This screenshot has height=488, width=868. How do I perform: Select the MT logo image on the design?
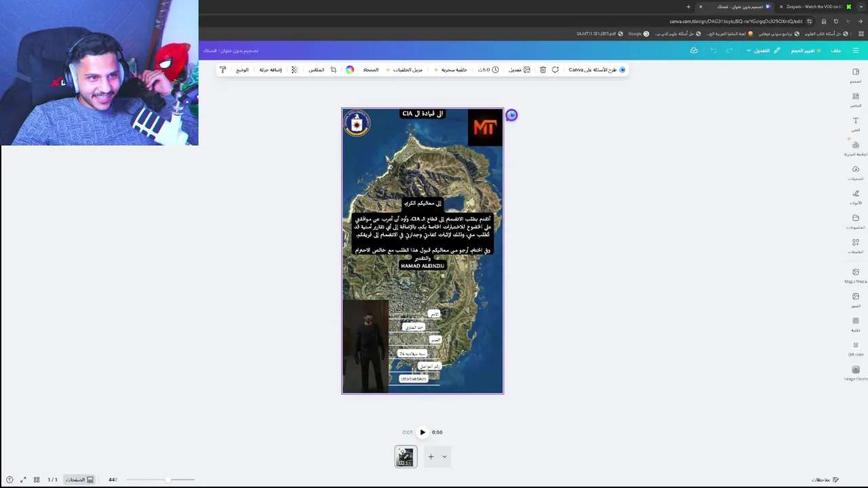(485, 127)
